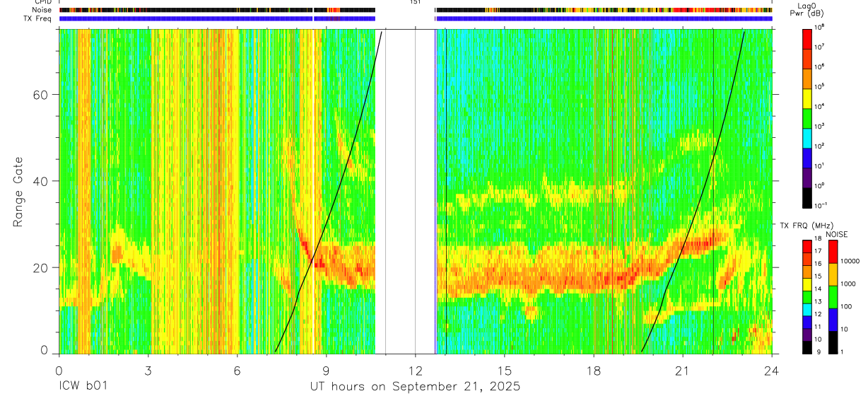Viewport: 868px width, 401px height.
Task: Click the white data gap near 12 UT
Action: click(405, 191)
